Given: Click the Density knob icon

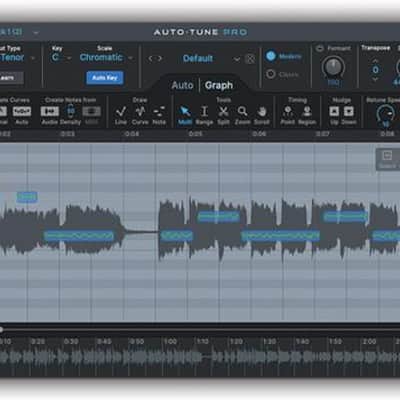Looking at the screenshot, I should point(71,111).
